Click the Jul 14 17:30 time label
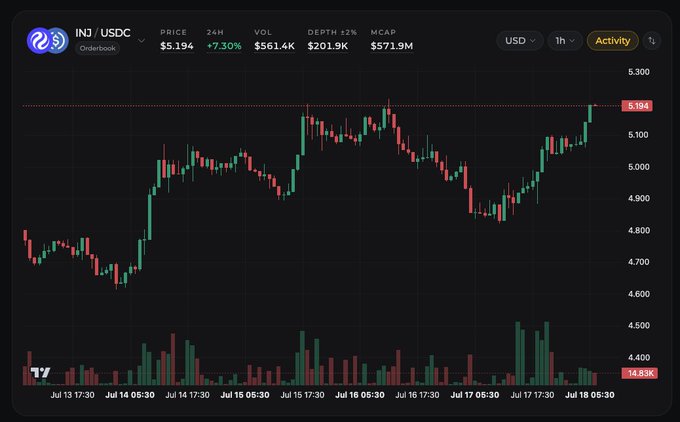The width and height of the screenshot is (680, 422). pyautogui.click(x=187, y=395)
